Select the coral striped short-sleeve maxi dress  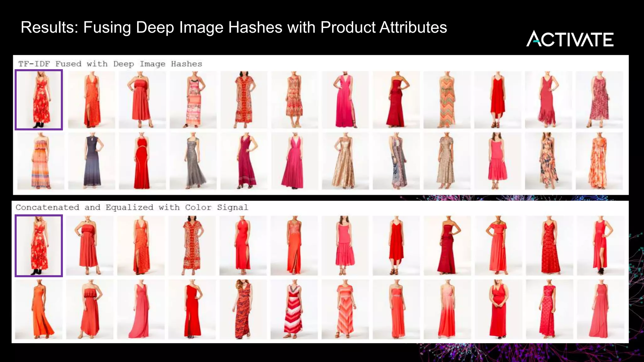345,310
